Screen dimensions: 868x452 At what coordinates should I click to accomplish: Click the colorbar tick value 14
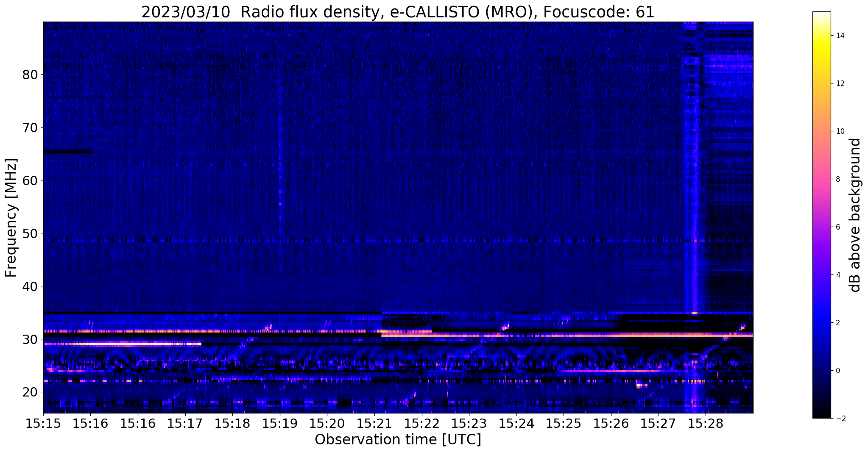coord(840,36)
